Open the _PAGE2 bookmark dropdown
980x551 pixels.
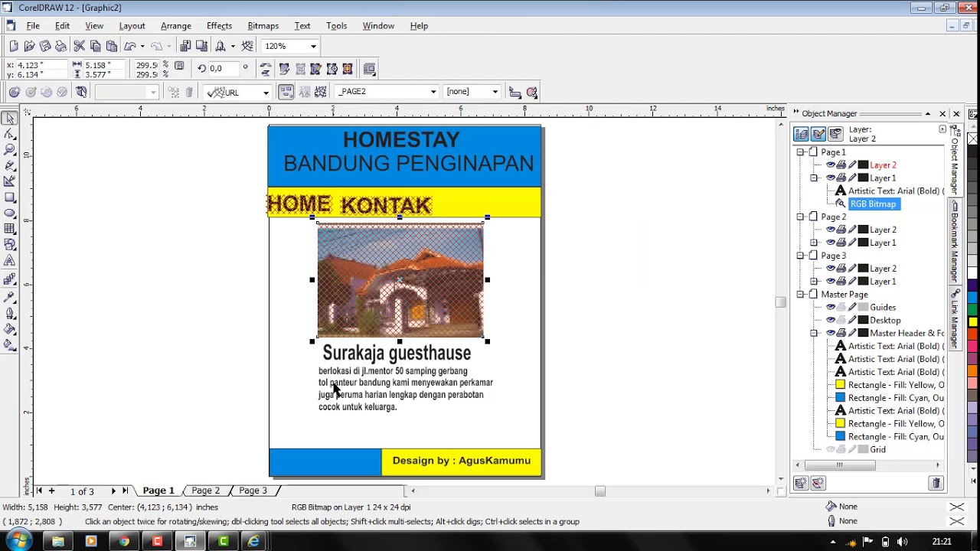(433, 92)
